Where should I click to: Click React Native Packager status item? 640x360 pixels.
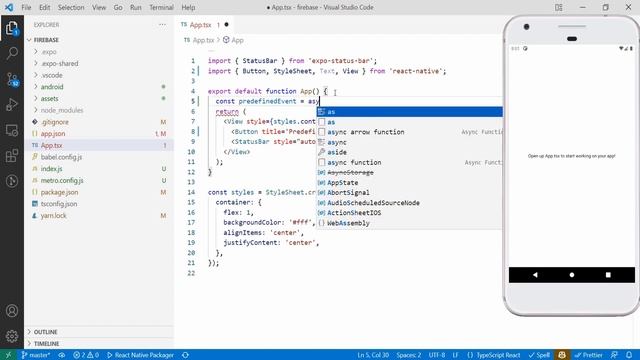point(140,355)
